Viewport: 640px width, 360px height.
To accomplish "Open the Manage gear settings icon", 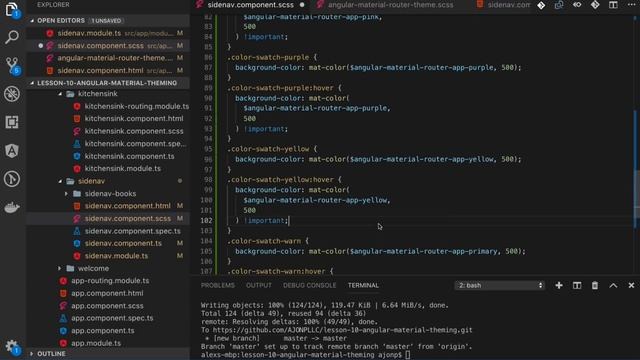I will (12, 347).
